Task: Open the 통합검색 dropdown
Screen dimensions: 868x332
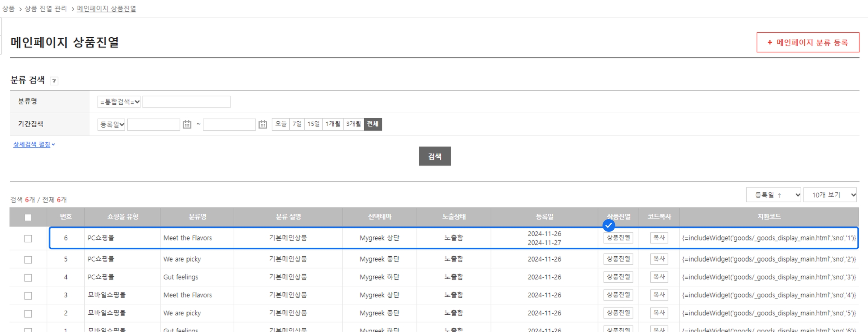Action: click(119, 102)
